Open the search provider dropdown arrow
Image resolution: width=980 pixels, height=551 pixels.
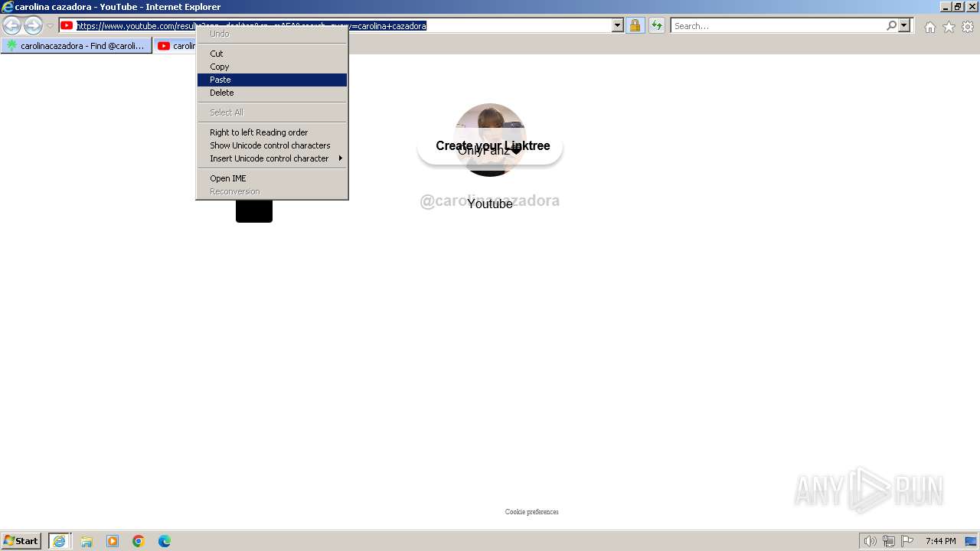pyautogui.click(x=904, y=26)
